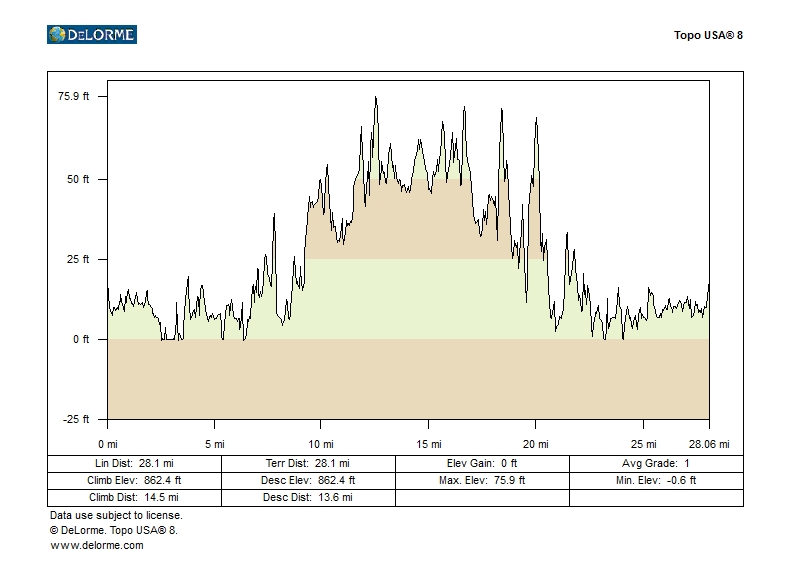791x578 pixels.
Task: Click the Lin Dist 28.1 mi cell
Action: tap(134, 464)
